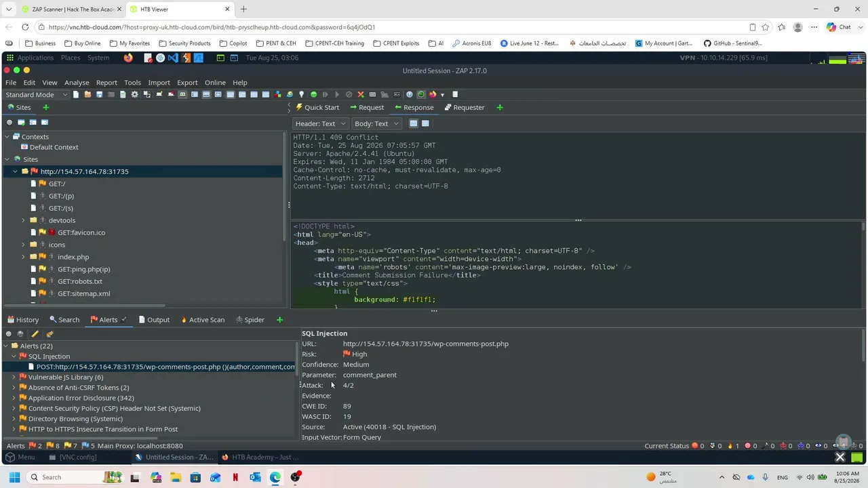Expand Application Error Disclosure alerts

tap(14, 398)
